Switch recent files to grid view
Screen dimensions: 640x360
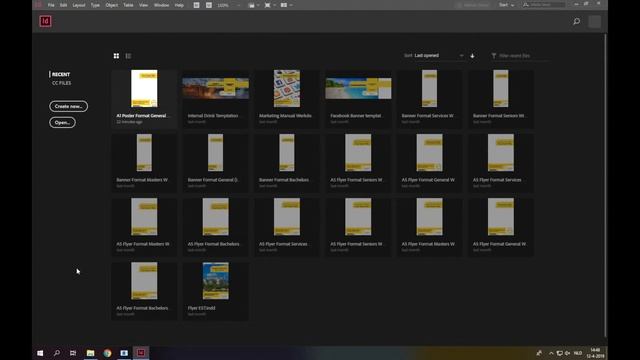(116, 56)
